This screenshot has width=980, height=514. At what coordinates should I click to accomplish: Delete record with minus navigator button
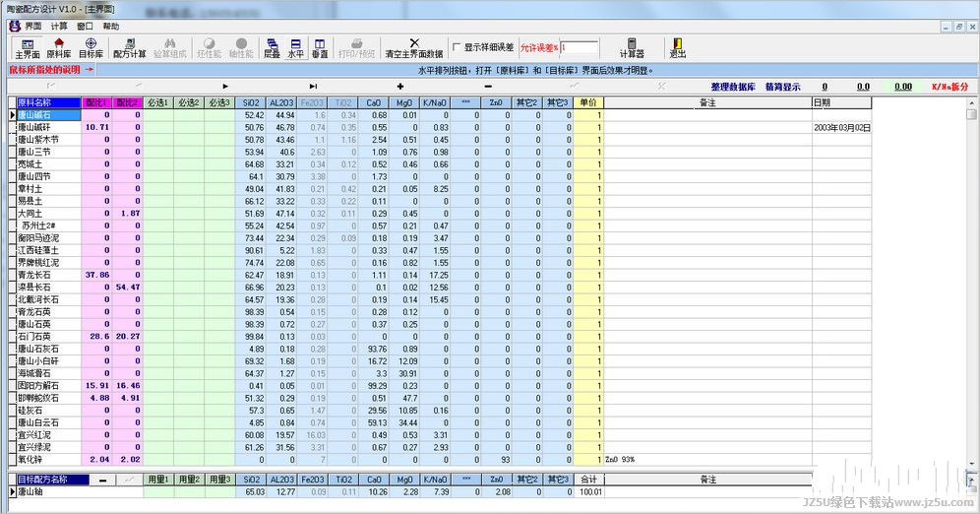point(488,87)
